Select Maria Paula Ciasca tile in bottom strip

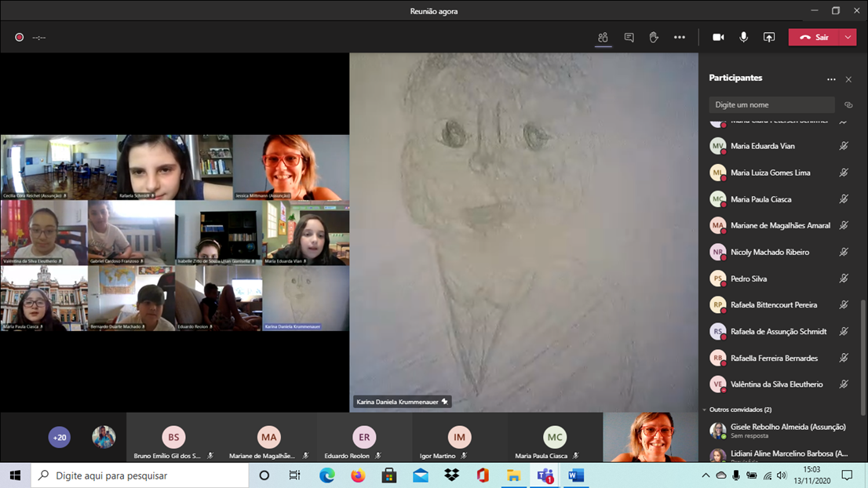click(x=555, y=438)
